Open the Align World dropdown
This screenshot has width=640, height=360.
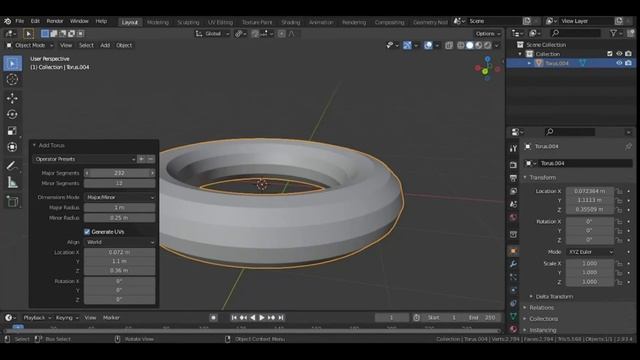click(120, 242)
